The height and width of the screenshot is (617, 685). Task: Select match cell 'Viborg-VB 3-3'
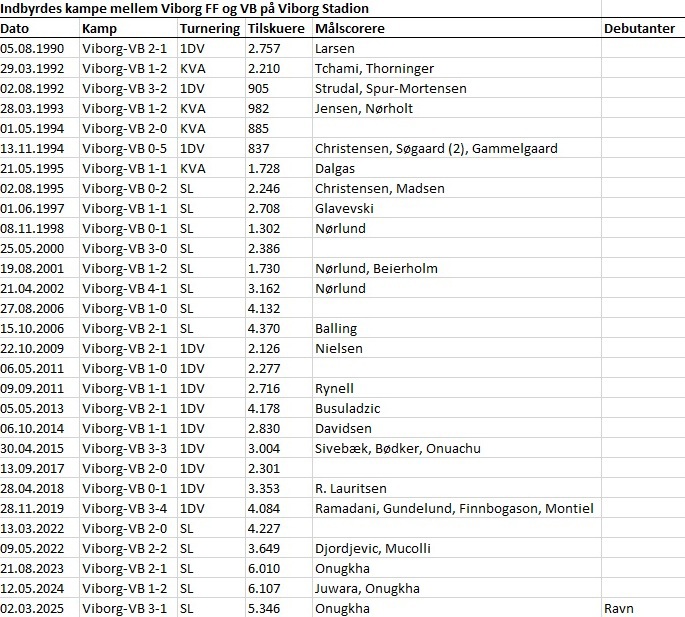(125, 448)
